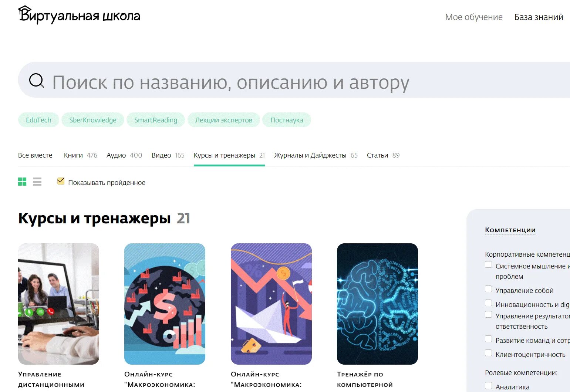Filter by the EduTech tag
Image resolution: width=570 pixels, height=392 pixels.
[x=38, y=120]
